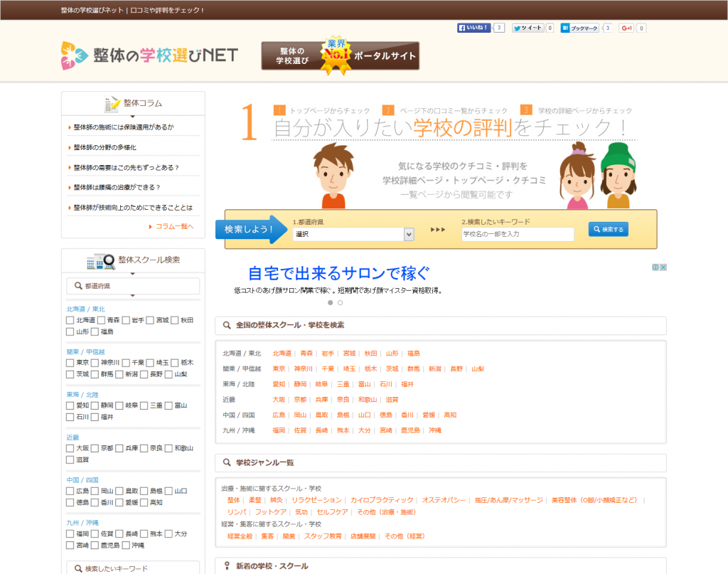The width and height of the screenshot is (728, 574).
Task: Open the コラム一覧へ link
Action: [x=174, y=226]
